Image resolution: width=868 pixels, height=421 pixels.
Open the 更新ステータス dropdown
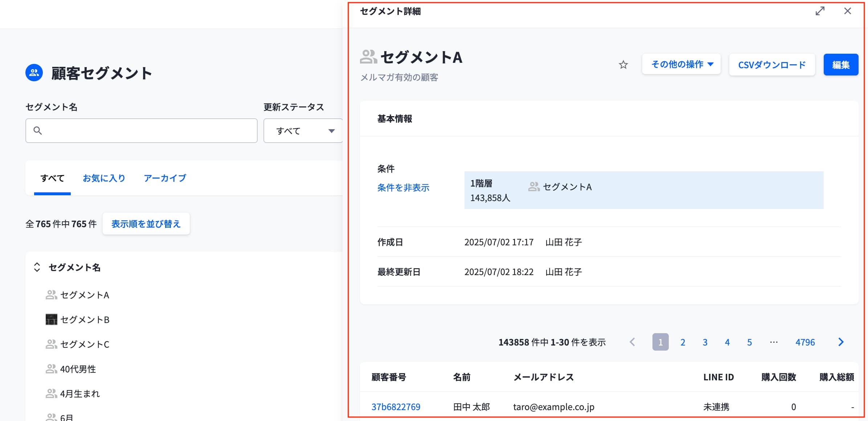point(303,131)
